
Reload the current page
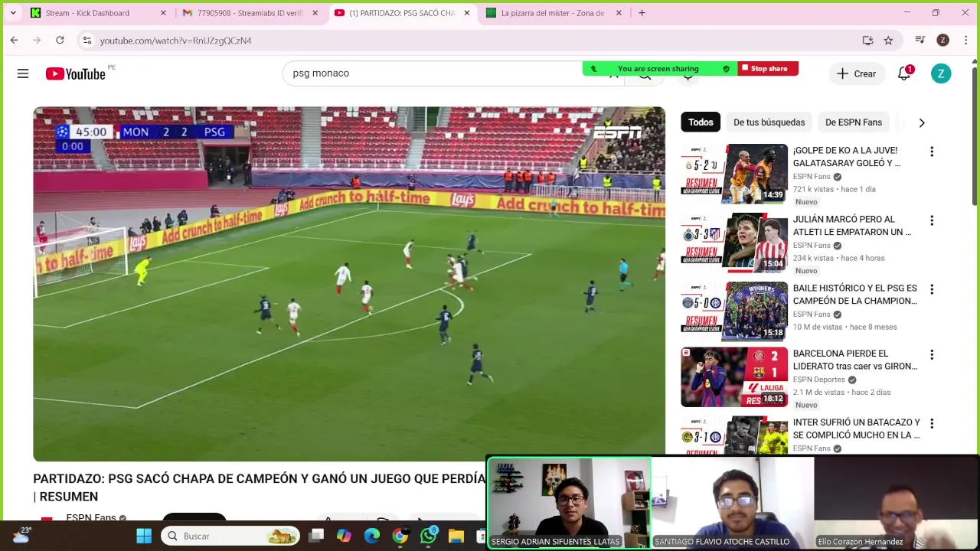click(60, 40)
